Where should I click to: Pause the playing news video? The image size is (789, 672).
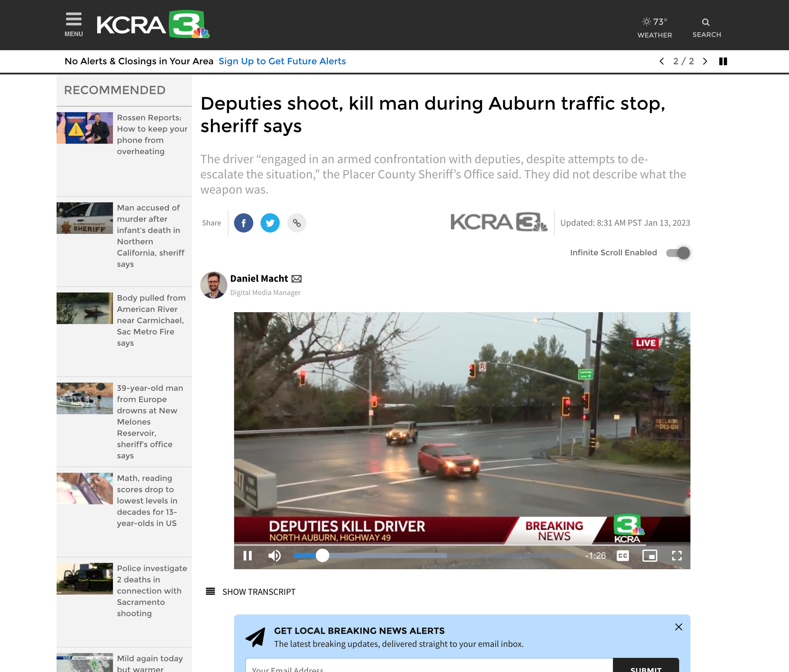(x=247, y=556)
